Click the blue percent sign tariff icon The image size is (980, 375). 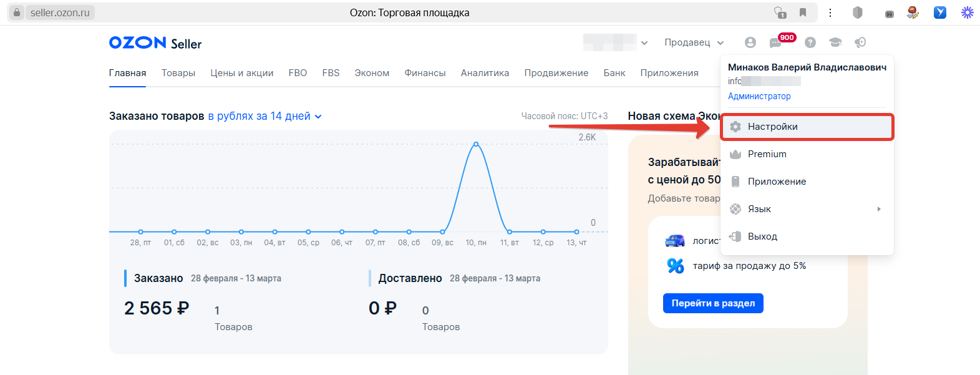[x=676, y=266]
